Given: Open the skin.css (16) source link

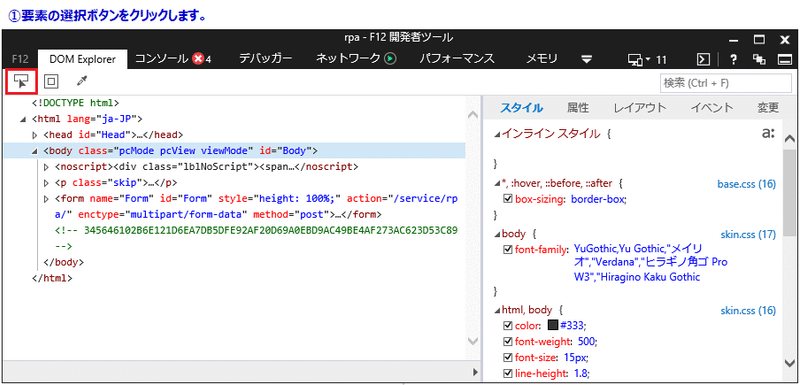Looking at the screenshot, I should 748,310.
